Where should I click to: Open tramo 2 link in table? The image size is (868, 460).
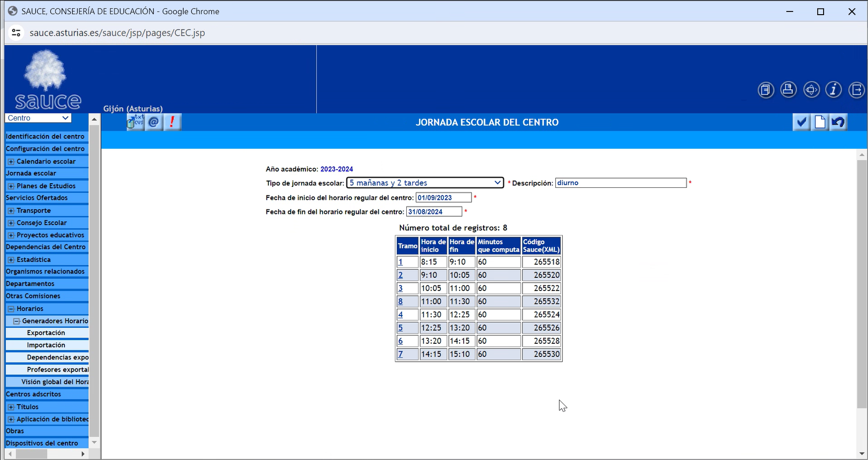click(400, 275)
